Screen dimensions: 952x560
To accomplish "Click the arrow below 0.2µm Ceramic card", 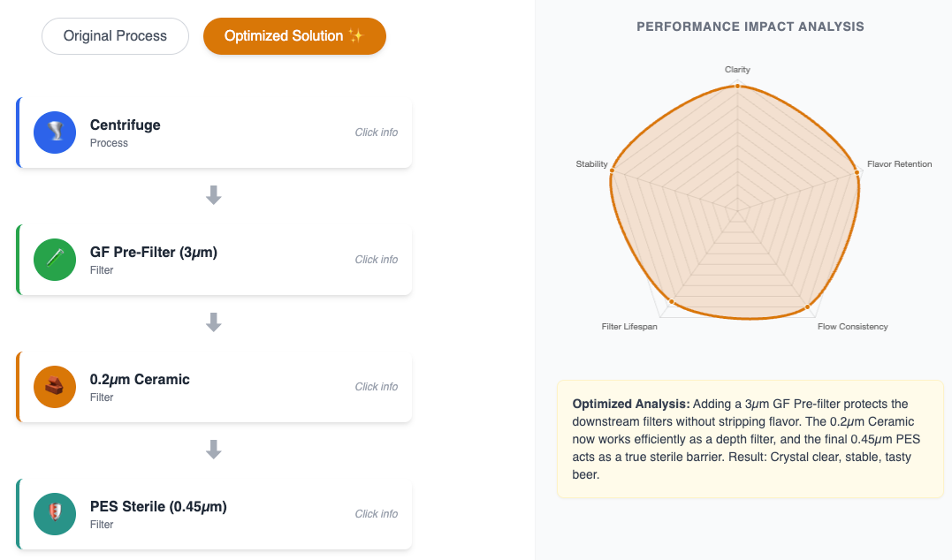I will point(213,450).
